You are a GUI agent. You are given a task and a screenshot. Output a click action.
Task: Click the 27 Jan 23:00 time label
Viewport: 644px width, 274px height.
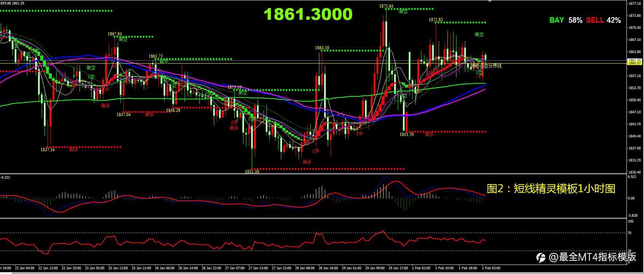point(281,268)
